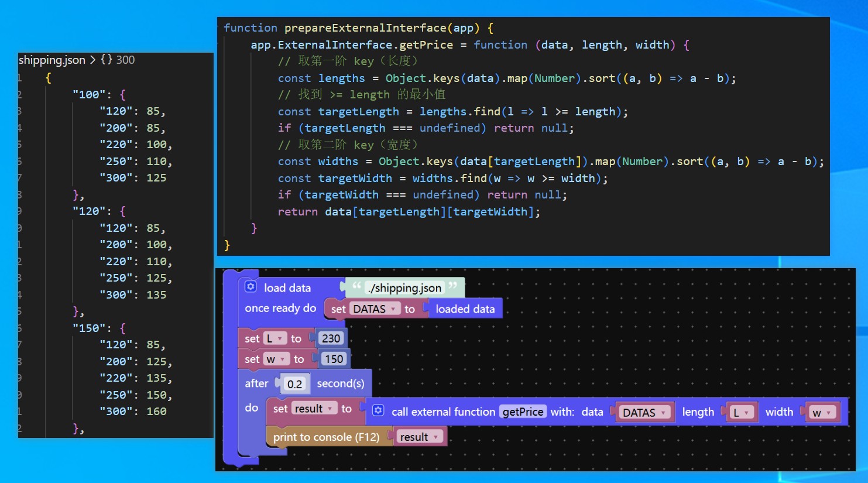Select the loaded data block
This screenshot has height=483, width=868.
pyautogui.click(x=465, y=309)
